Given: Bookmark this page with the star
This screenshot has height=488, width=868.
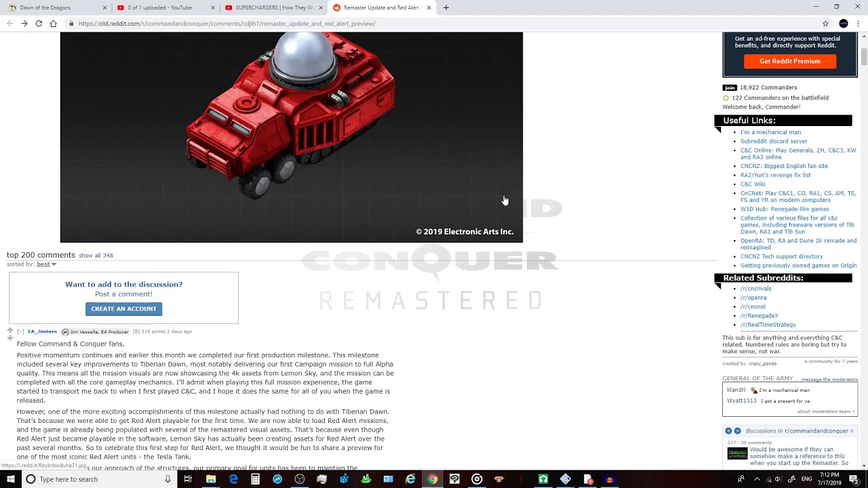Looking at the screenshot, I should point(825,23).
